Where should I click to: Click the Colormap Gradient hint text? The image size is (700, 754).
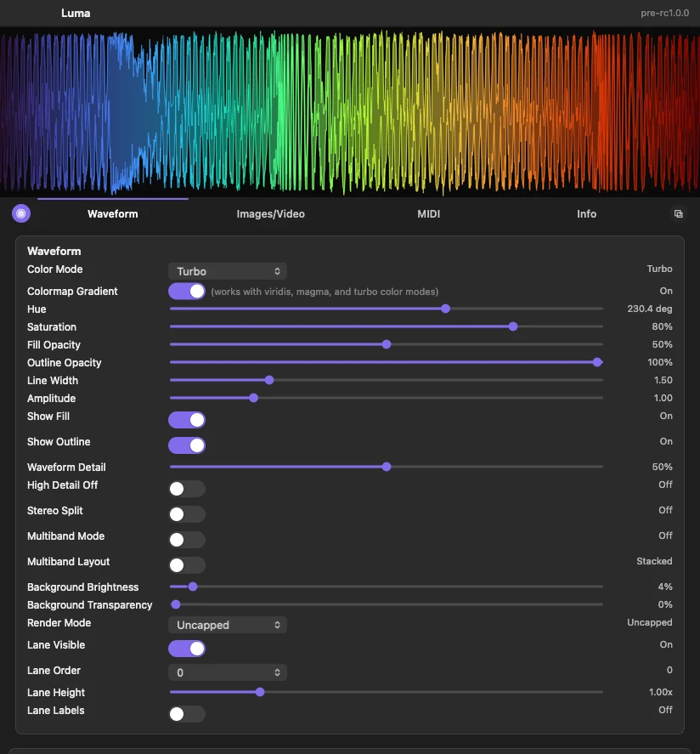[325, 292]
